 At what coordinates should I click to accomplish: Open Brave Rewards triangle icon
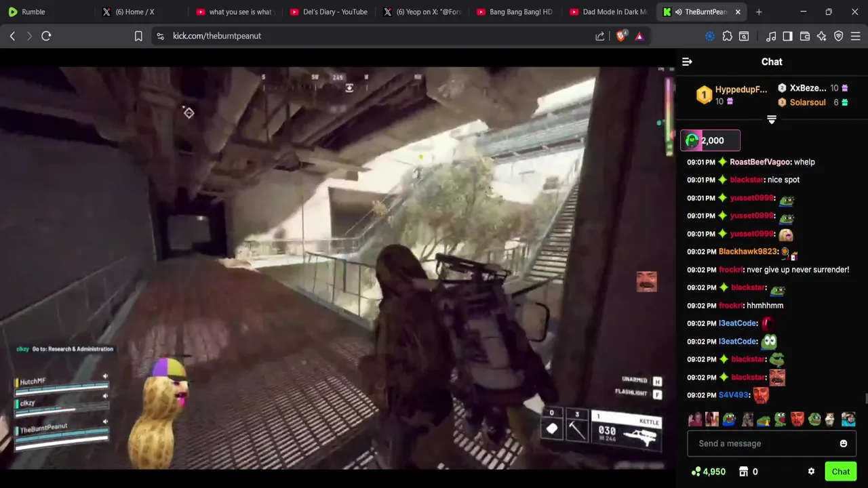639,36
